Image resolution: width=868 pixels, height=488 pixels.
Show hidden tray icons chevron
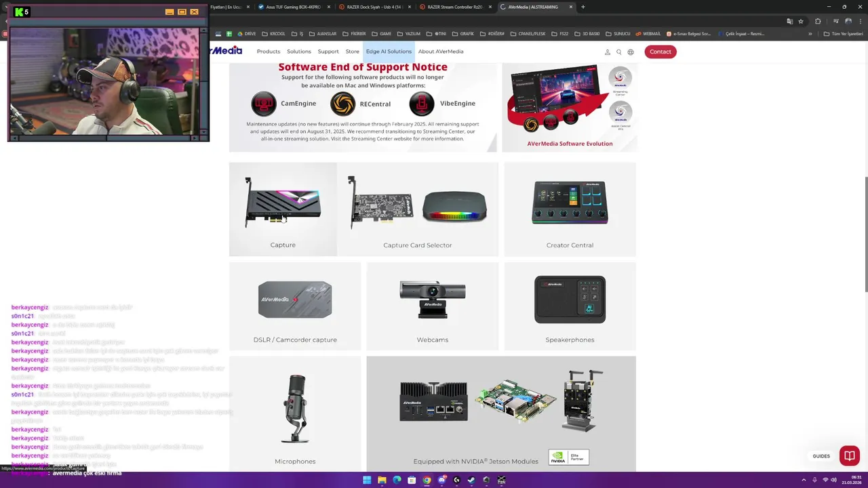[x=803, y=480]
